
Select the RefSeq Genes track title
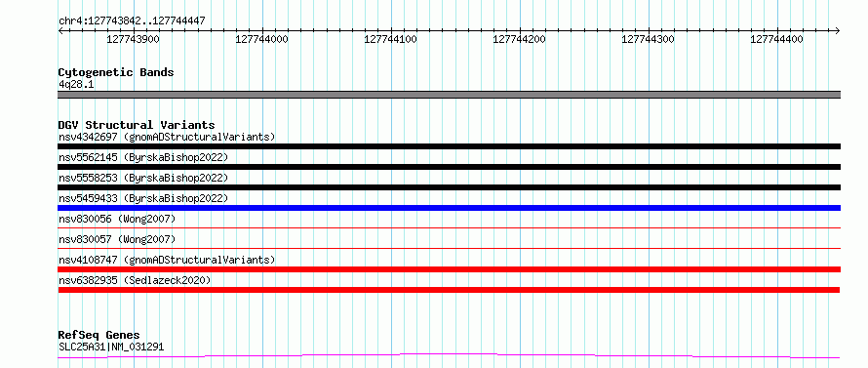point(99,335)
